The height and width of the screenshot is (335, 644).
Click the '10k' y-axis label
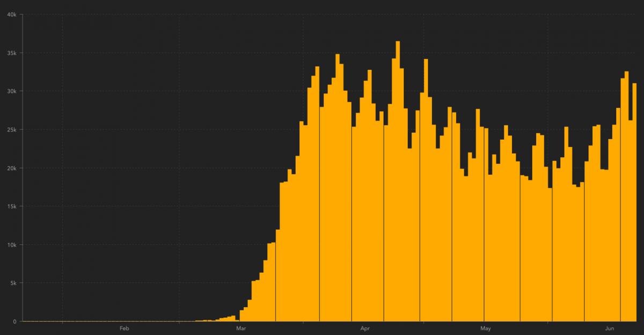[x=12, y=245]
